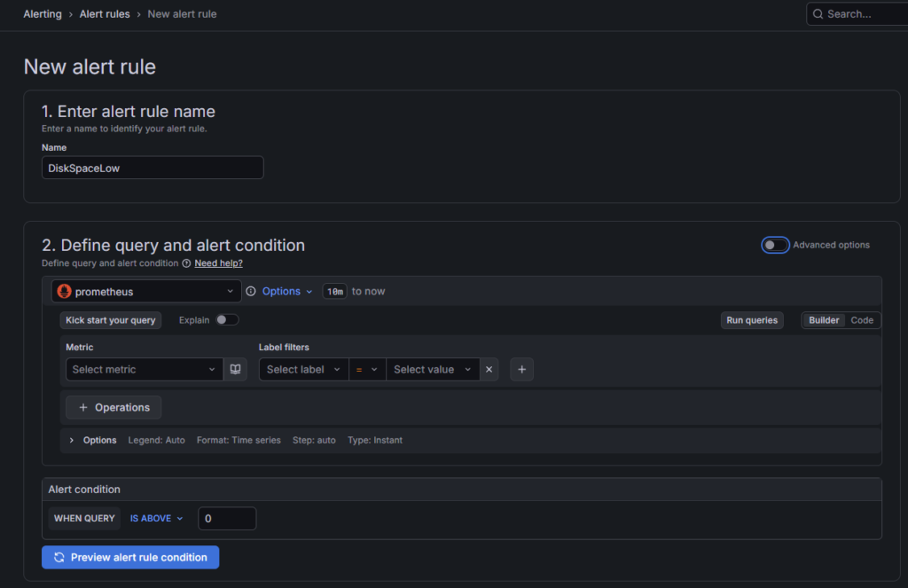The height and width of the screenshot is (588, 908).
Task: Click the Legend: Auto text
Action: pyautogui.click(x=156, y=440)
